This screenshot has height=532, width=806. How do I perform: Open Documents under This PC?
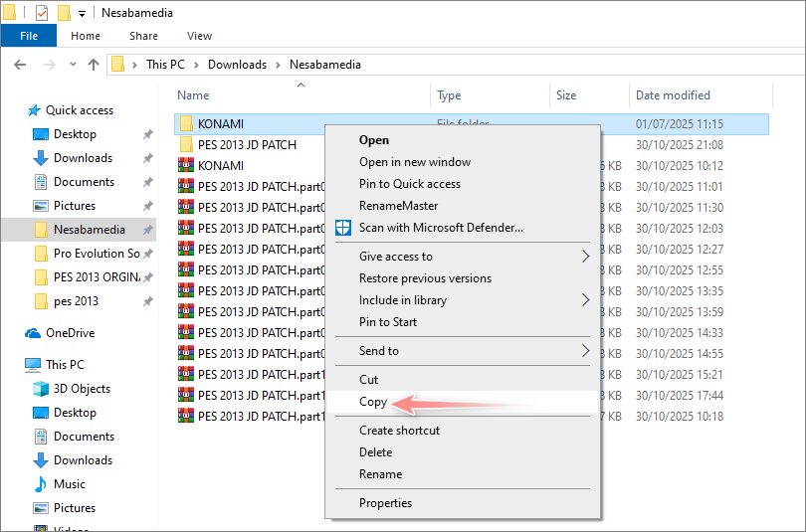tap(84, 437)
